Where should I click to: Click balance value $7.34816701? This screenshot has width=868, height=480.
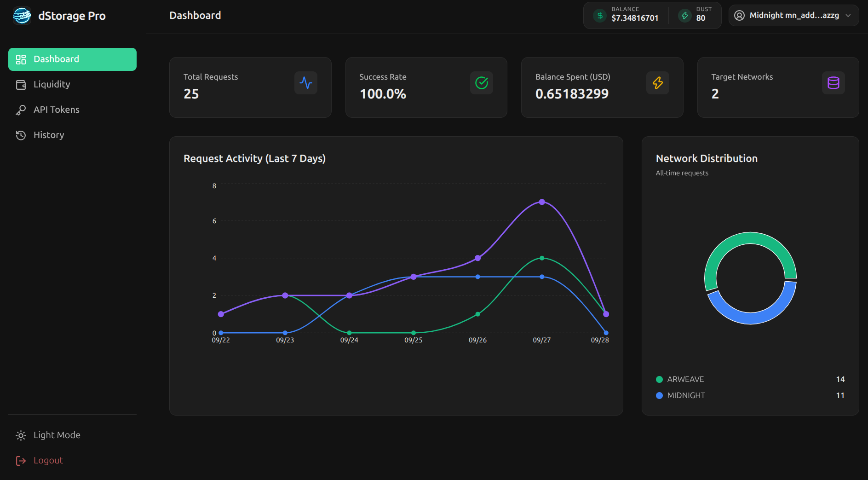[635, 18]
